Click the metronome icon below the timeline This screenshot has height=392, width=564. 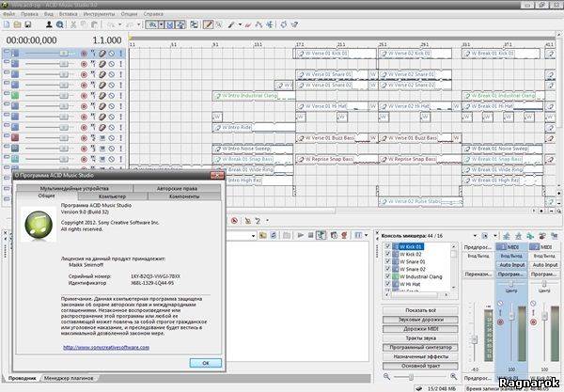[247, 221]
